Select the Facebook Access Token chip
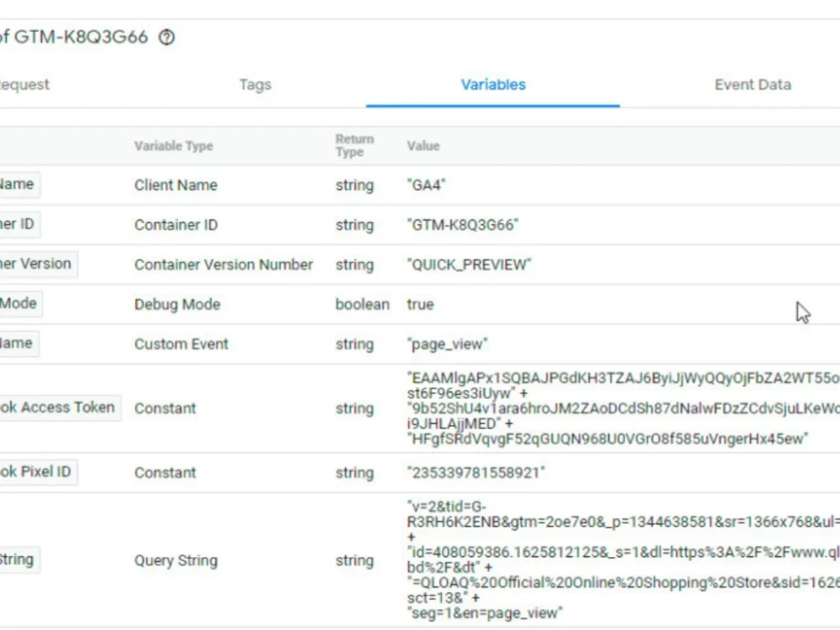Image resolution: width=840 pixels, height=630 pixels. point(59,408)
